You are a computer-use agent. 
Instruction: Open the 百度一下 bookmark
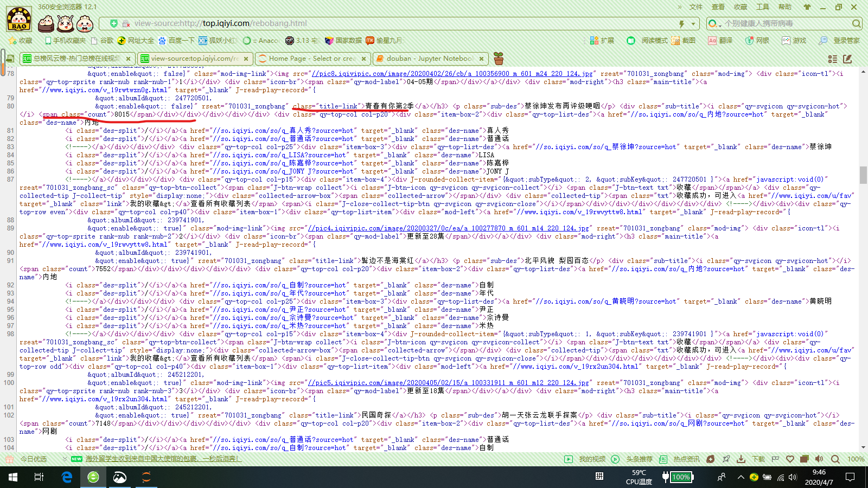[x=176, y=41]
